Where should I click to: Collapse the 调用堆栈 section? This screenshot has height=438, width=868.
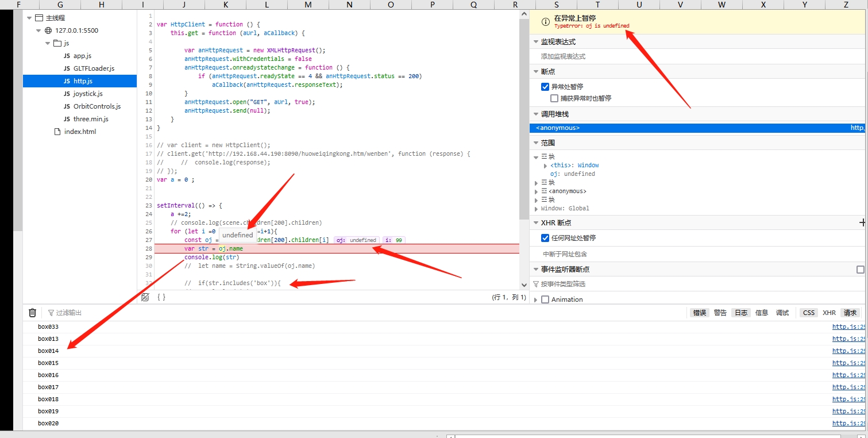[536, 114]
